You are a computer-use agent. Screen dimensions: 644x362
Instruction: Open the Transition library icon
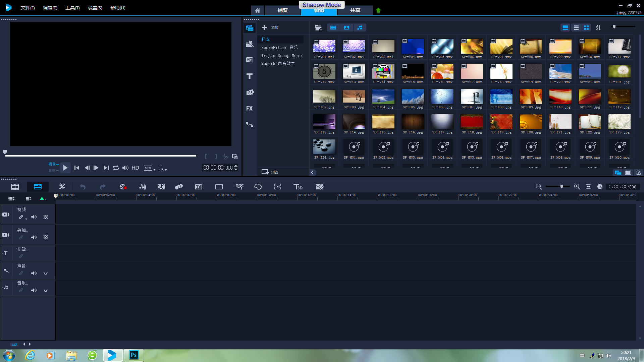[250, 60]
